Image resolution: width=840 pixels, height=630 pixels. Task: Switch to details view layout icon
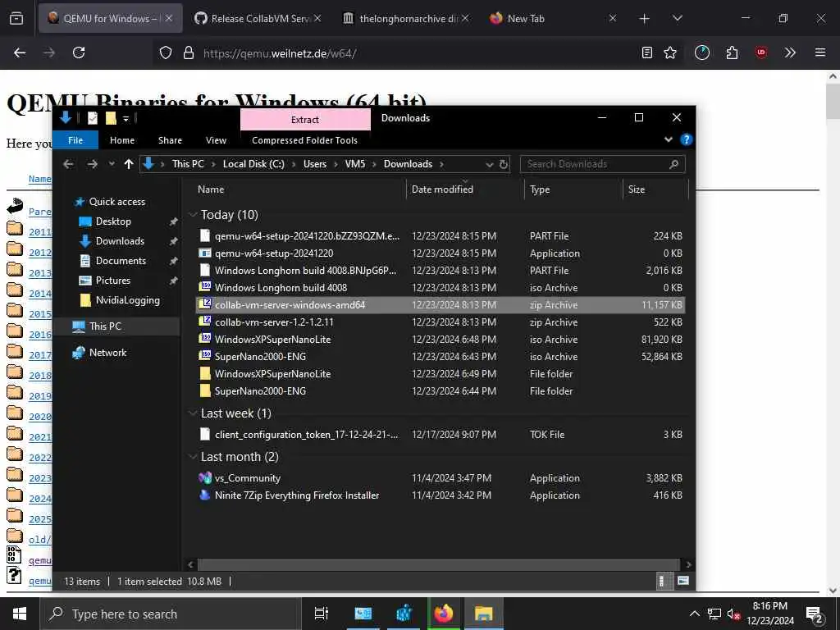pos(662,581)
